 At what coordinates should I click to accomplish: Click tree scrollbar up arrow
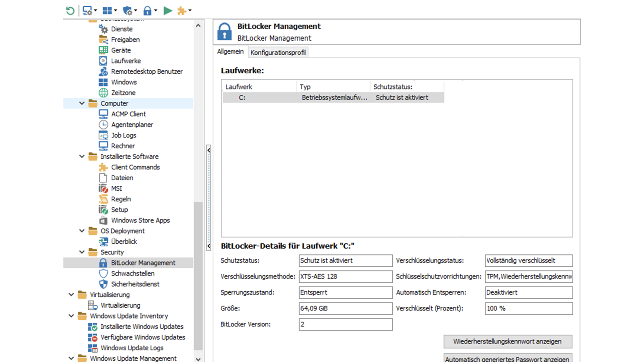tap(198, 25)
